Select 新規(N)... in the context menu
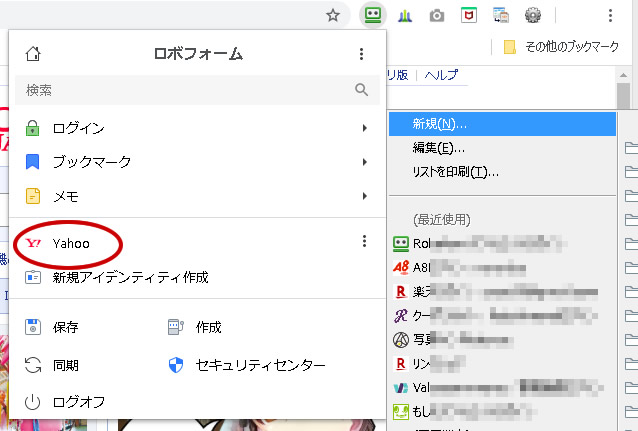This screenshot has width=638, height=431. tap(503, 124)
